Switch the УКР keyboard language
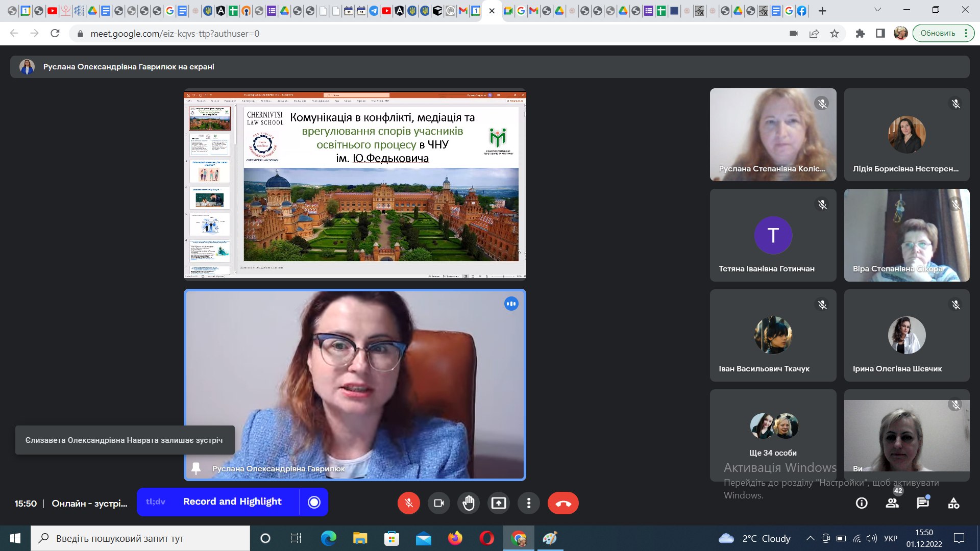 pyautogui.click(x=891, y=538)
